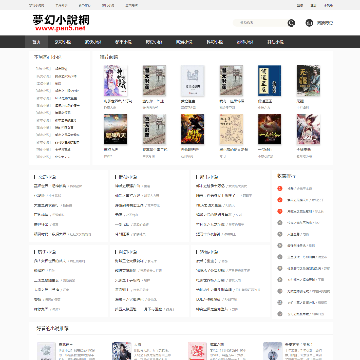Focus the search input field in header
This screenshot has height=360, width=360.
click(x=260, y=23)
